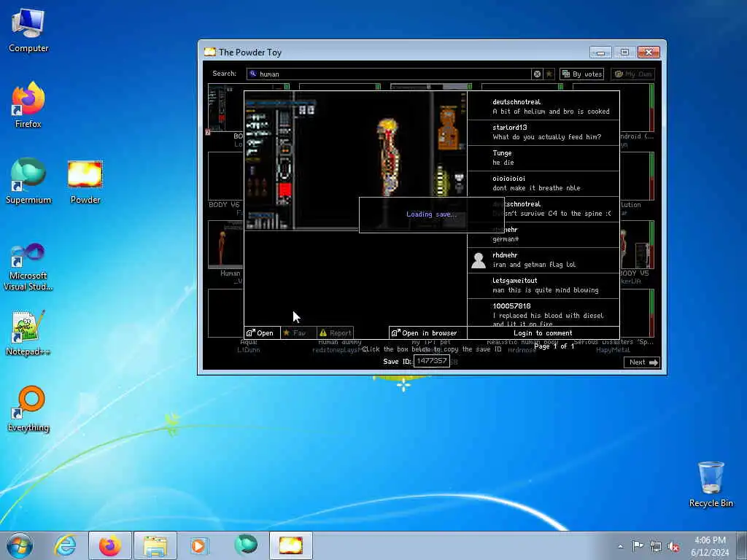Select the 'german#' comment
747x560 pixels.
[506, 239]
